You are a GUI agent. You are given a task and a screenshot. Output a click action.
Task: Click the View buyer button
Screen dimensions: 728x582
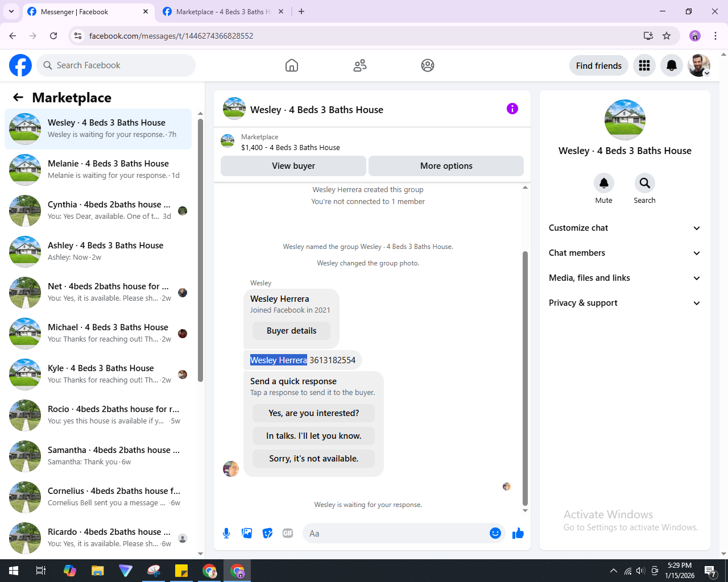tap(293, 166)
